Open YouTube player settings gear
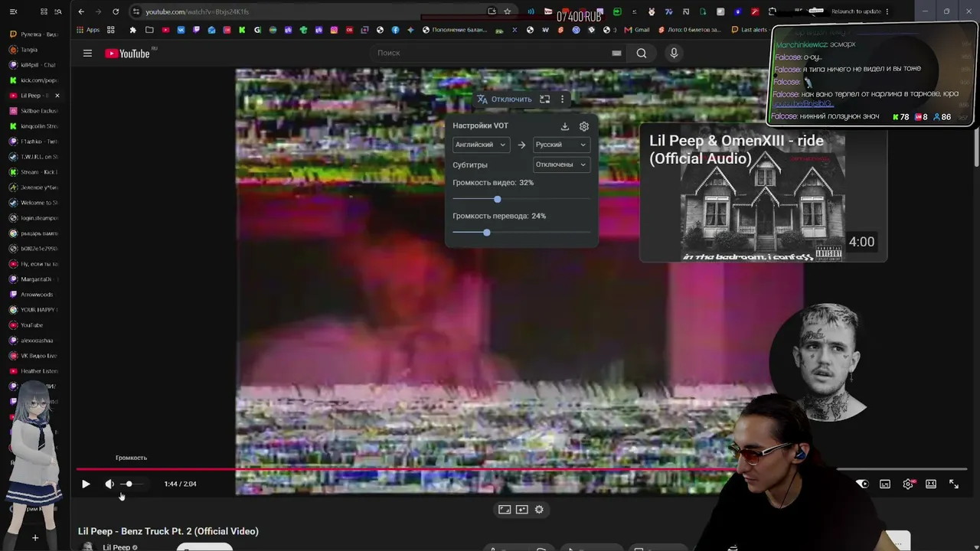The width and height of the screenshot is (980, 551). (x=908, y=484)
